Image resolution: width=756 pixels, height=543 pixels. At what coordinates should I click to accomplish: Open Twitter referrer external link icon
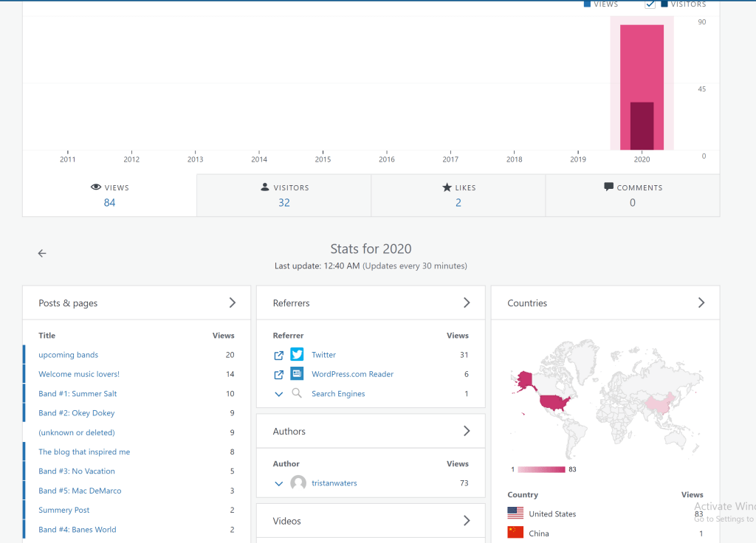278,355
